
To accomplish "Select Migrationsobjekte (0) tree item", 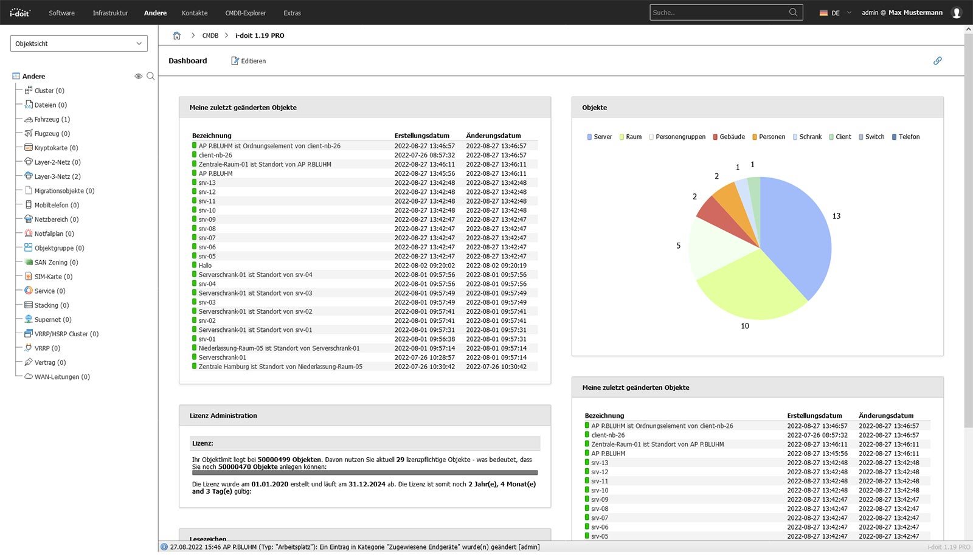I will (x=64, y=191).
